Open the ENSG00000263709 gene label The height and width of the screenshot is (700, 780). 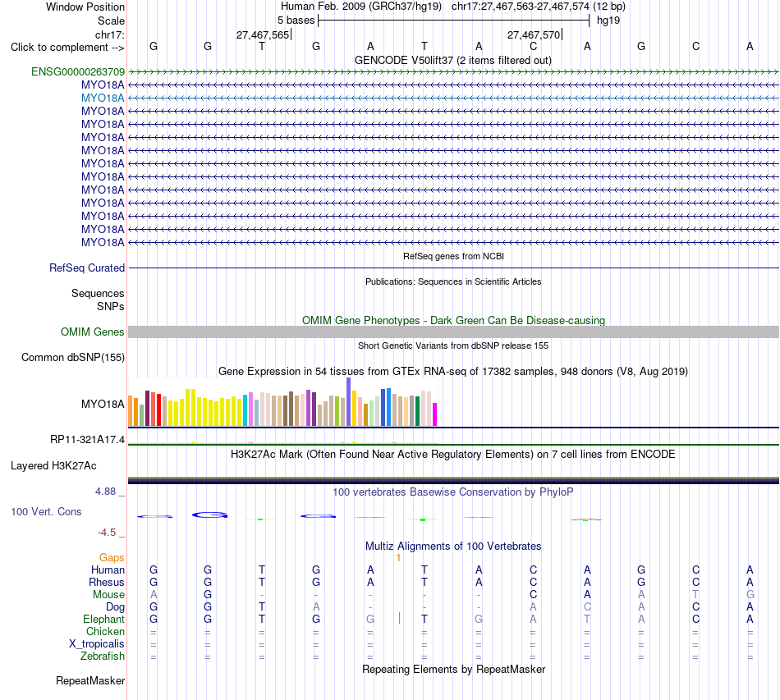[78, 71]
